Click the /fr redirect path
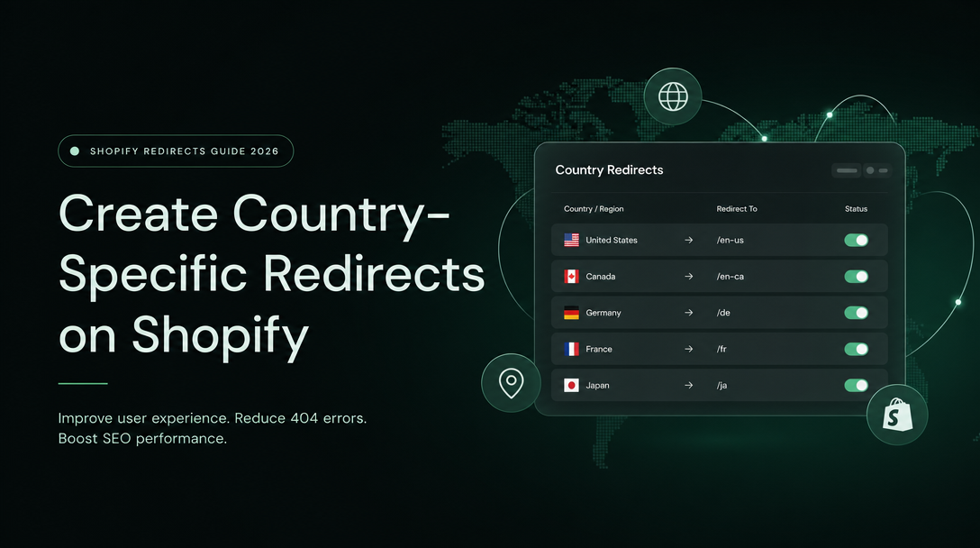 click(x=721, y=349)
